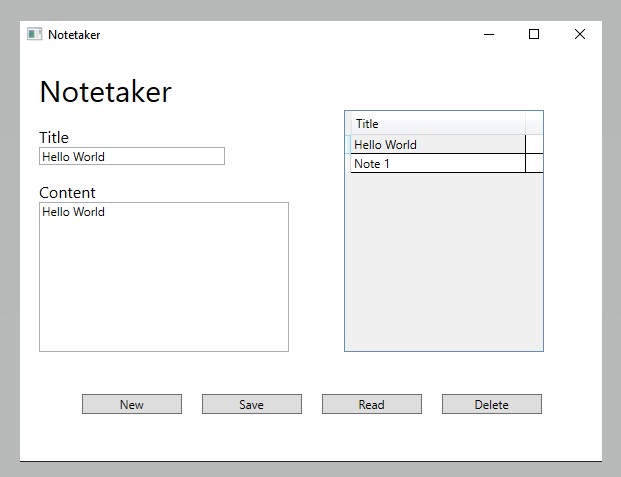The width and height of the screenshot is (621, 477).
Task: Sort by the Title column header
Action: click(436, 124)
